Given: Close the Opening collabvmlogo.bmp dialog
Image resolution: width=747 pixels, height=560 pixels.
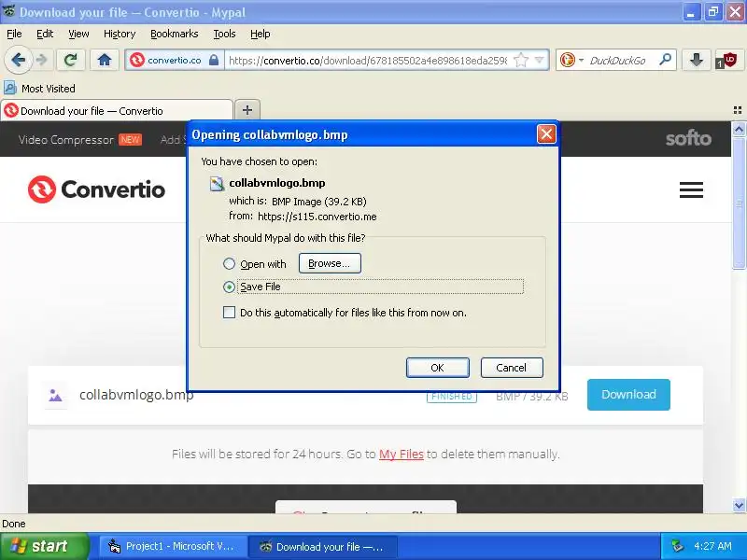Looking at the screenshot, I should point(546,134).
